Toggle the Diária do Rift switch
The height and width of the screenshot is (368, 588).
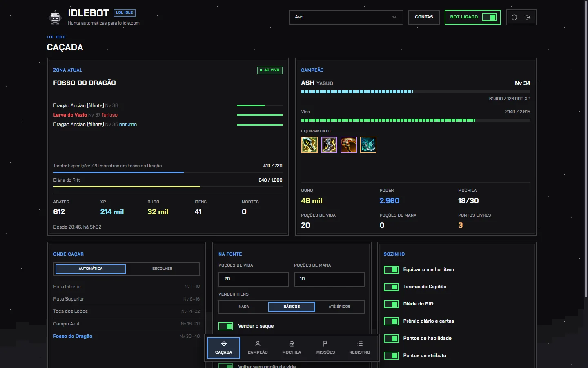[391, 304]
